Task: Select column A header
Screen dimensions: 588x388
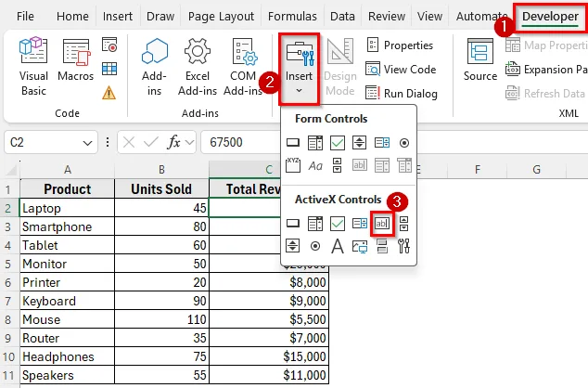Action: [68, 170]
